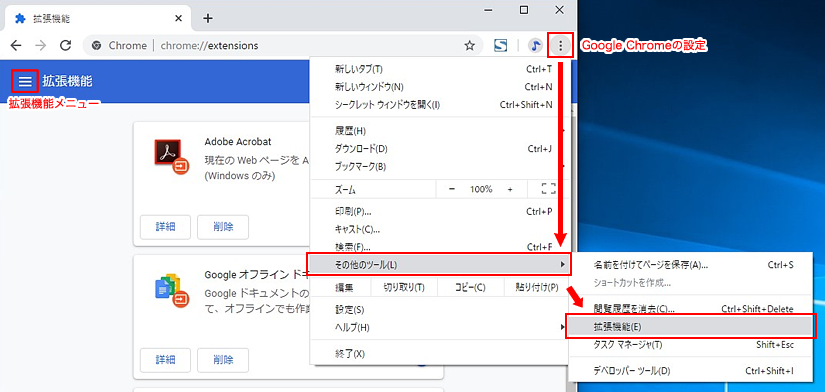Click the Adobe Acrobat extension icon

click(172, 157)
